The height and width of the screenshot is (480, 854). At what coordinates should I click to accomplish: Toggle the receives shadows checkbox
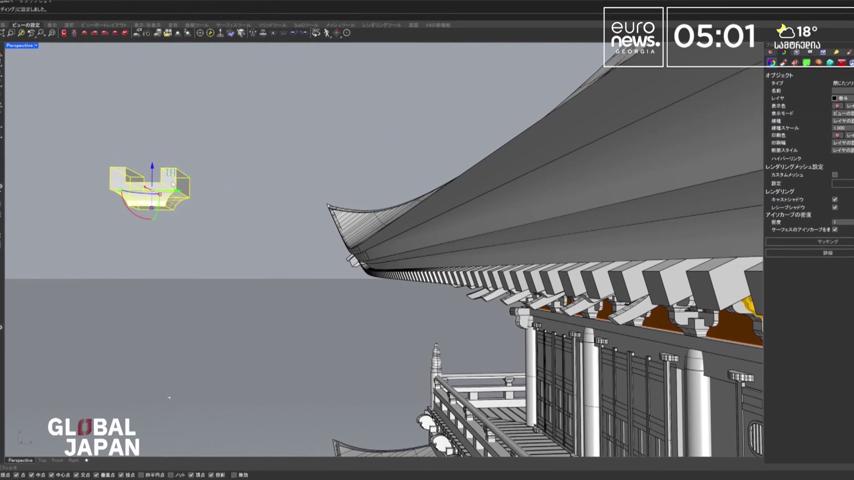click(835, 208)
